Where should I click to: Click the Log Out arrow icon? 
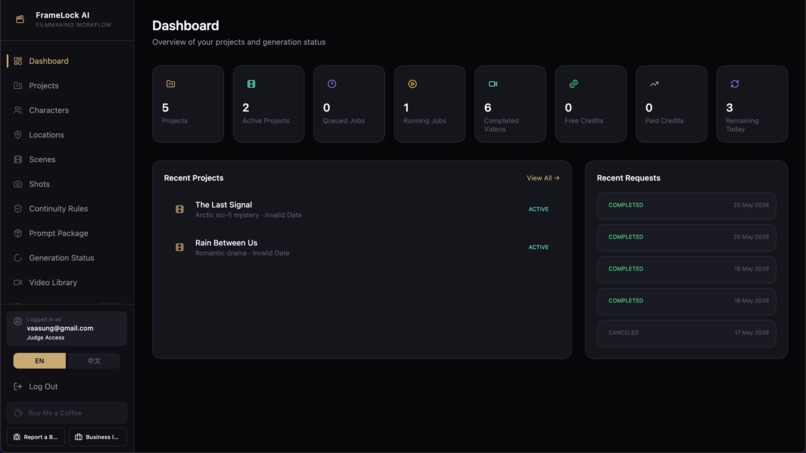[17, 386]
